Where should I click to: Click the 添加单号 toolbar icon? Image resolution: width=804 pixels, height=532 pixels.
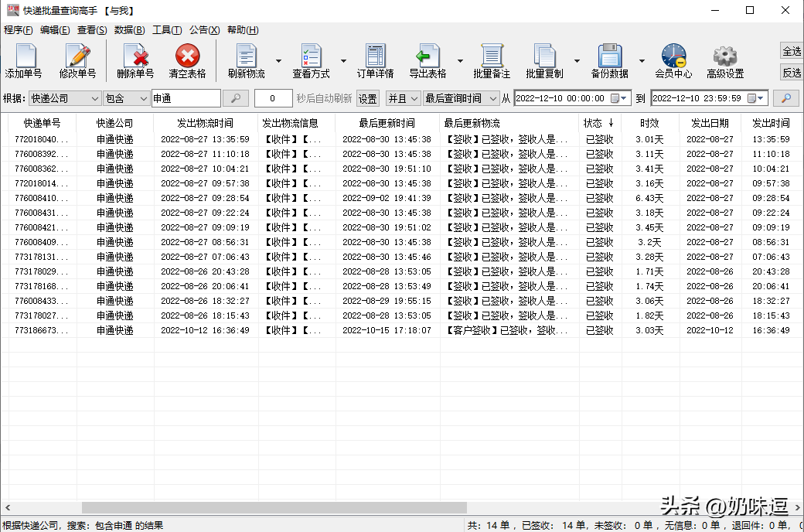(25, 56)
